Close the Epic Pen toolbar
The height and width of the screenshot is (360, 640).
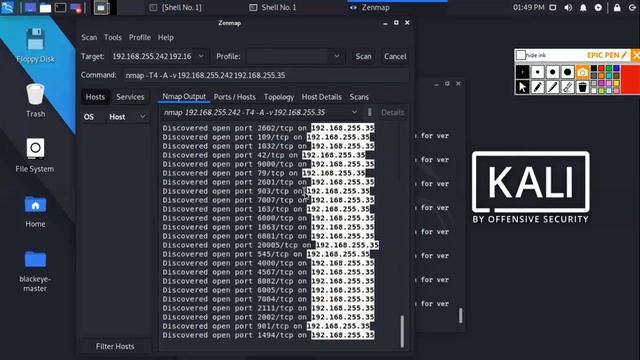(x=636, y=55)
